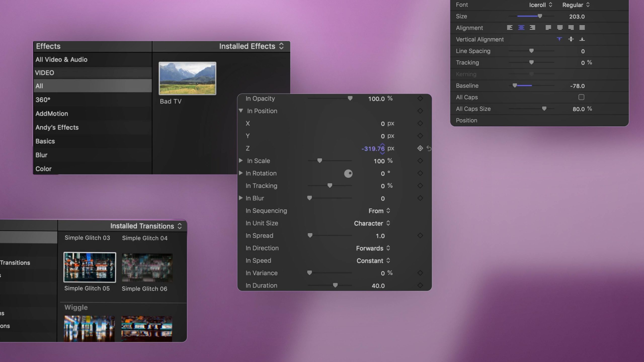
Task: Change In Sequencing from From dropdown
Action: click(x=378, y=211)
